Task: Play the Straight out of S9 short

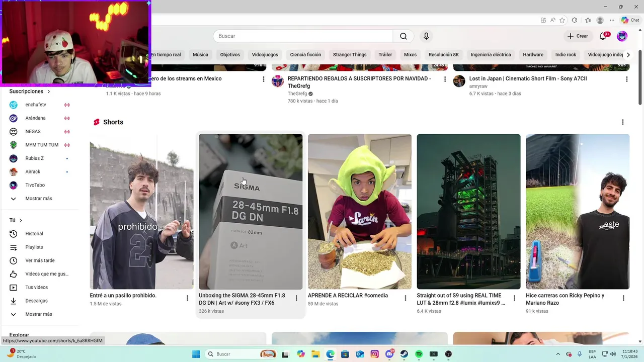Action: point(468,212)
